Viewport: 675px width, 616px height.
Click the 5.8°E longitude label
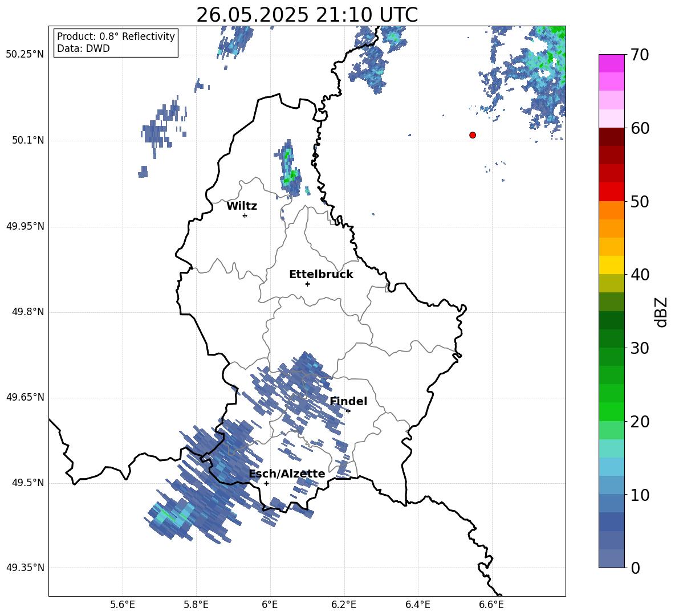pyautogui.click(x=196, y=605)
